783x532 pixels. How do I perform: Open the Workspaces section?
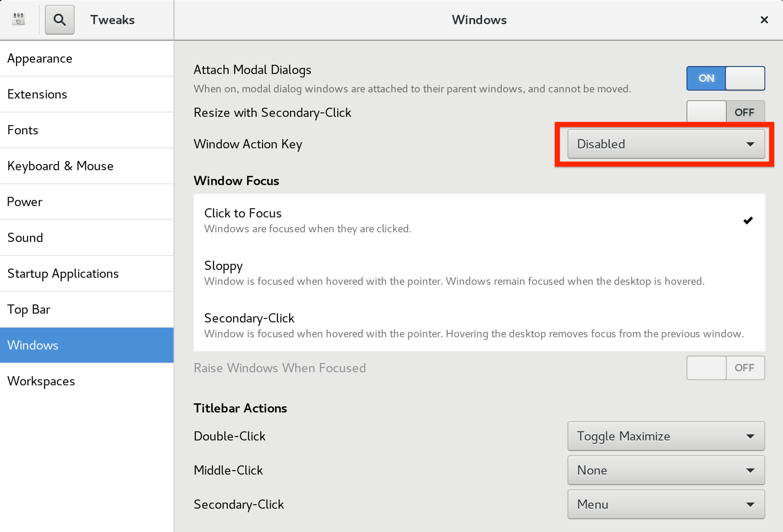[x=41, y=381]
